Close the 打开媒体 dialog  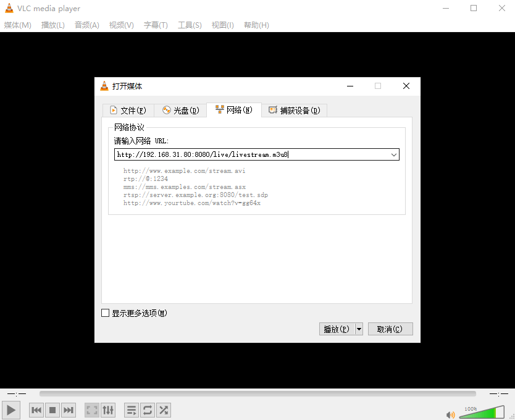(x=406, y=86)
